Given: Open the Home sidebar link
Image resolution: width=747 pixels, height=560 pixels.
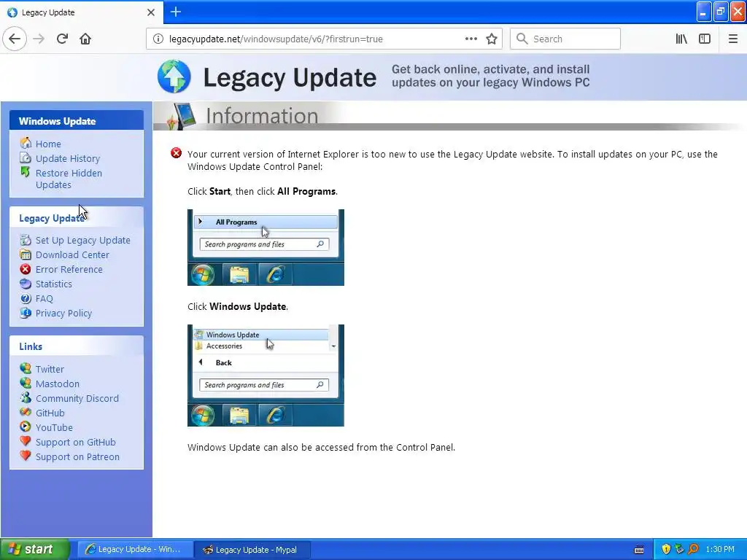Looking at the screenshot, I should 48,144.
